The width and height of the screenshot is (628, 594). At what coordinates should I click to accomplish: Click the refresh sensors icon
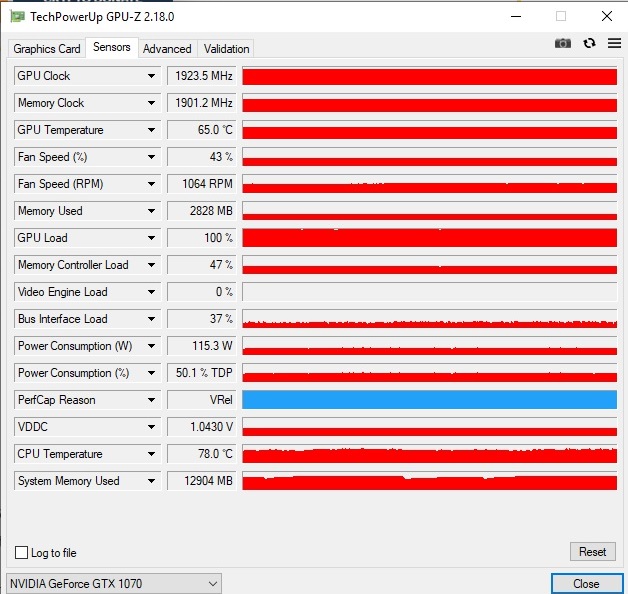589,43
